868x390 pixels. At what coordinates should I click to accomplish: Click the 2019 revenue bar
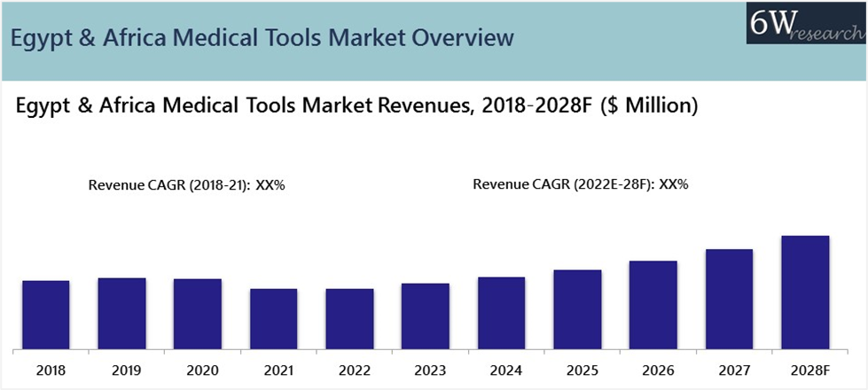tap(121, 313)
